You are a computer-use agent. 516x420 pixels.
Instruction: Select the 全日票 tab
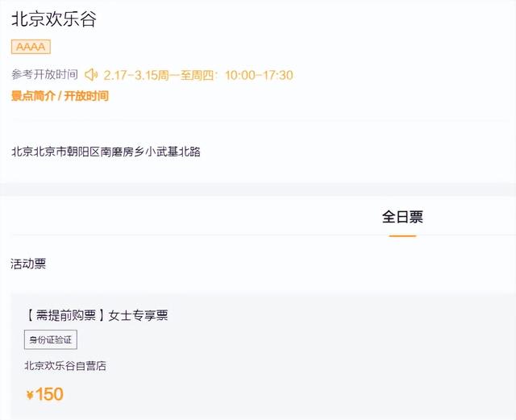[x=402, y=217]
